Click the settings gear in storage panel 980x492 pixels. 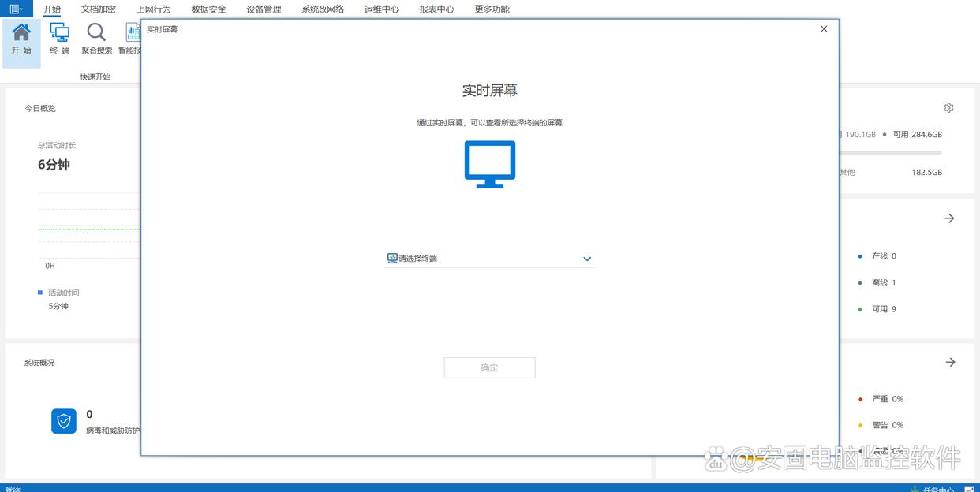coord(948,107)
